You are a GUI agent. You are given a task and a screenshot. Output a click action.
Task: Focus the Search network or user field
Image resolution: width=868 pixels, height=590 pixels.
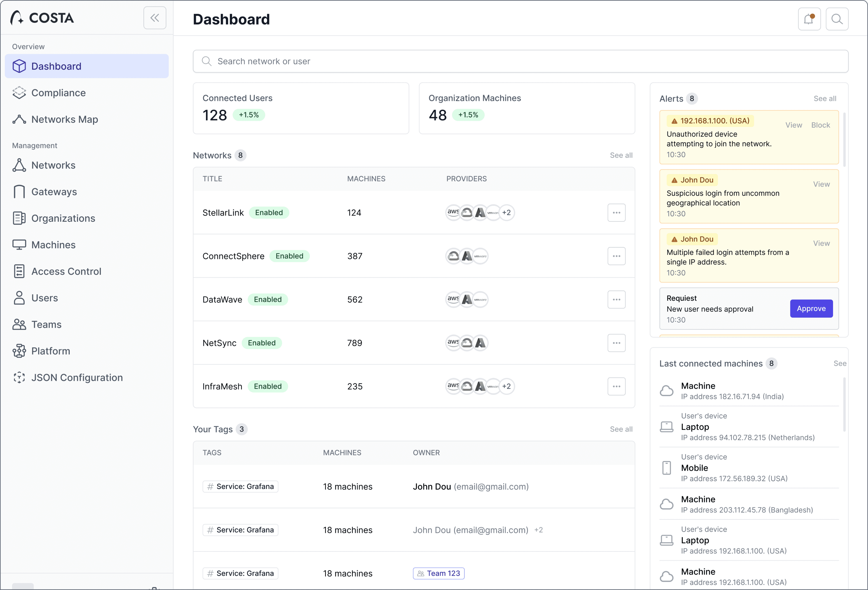coord(520,61)
